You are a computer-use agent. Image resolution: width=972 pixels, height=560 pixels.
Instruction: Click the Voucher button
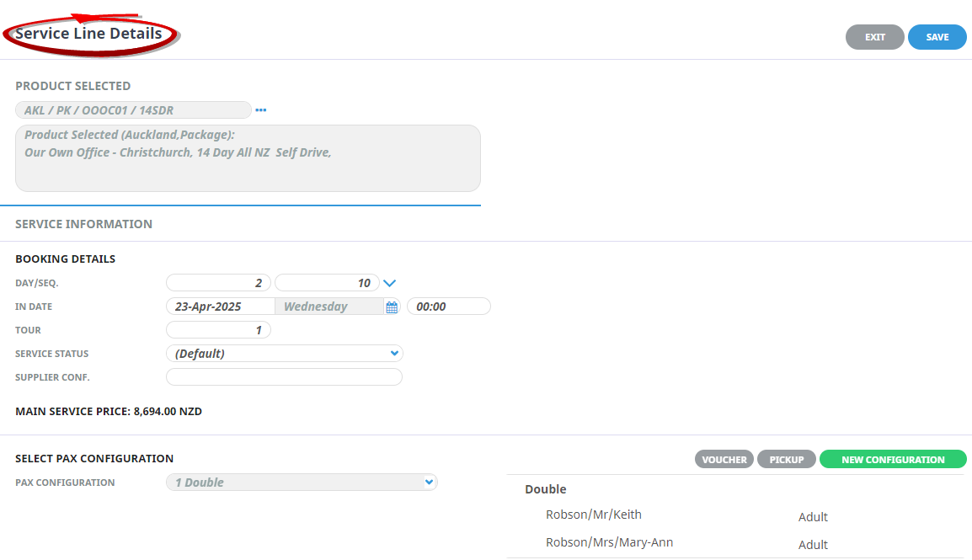(x=724, y=460)
